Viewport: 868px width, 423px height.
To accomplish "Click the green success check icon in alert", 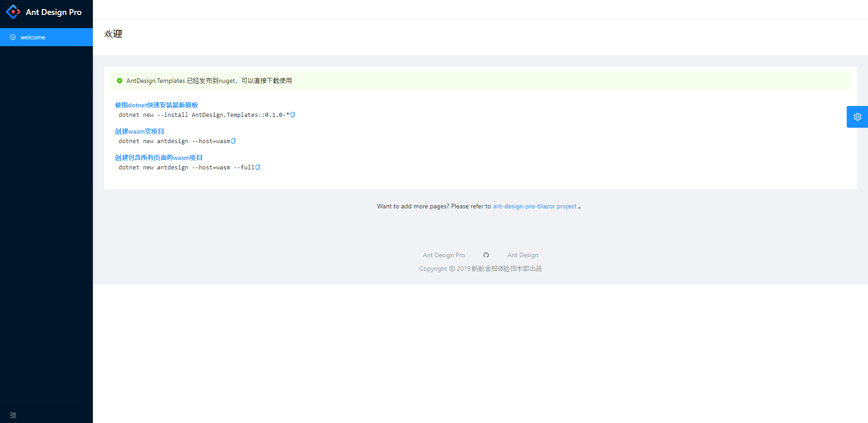I will pos(120,81).
